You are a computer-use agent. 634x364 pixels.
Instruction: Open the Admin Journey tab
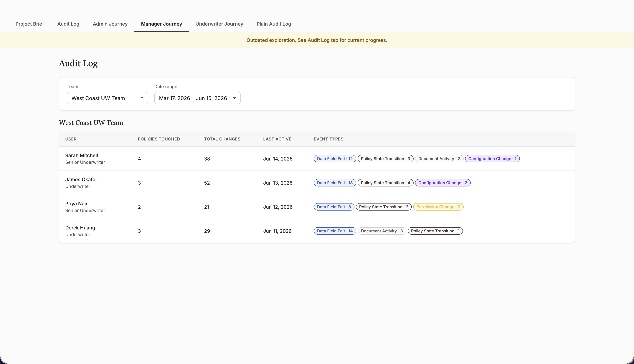click(x=110, y=24)
